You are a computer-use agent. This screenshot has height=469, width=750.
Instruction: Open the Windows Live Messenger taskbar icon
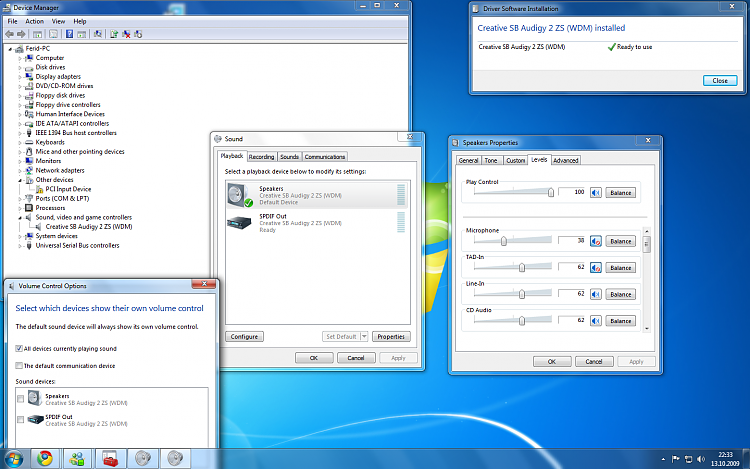[x=77, y=458]
